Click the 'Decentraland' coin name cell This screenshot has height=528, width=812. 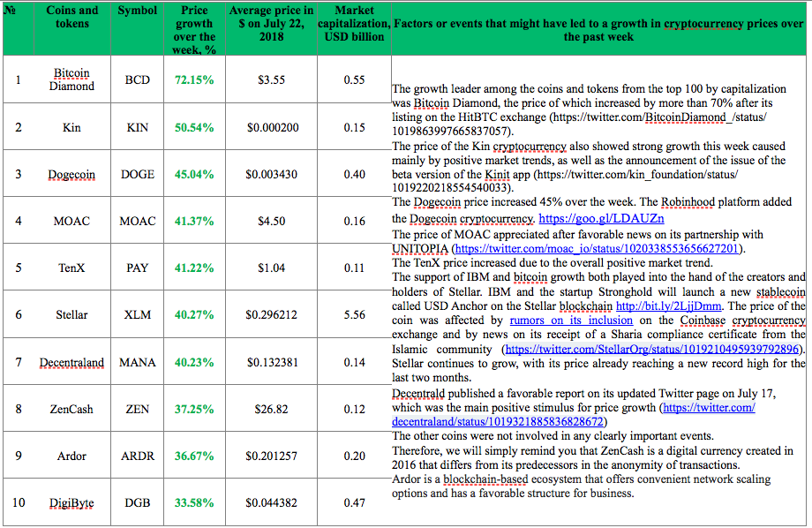click(72, 362)
